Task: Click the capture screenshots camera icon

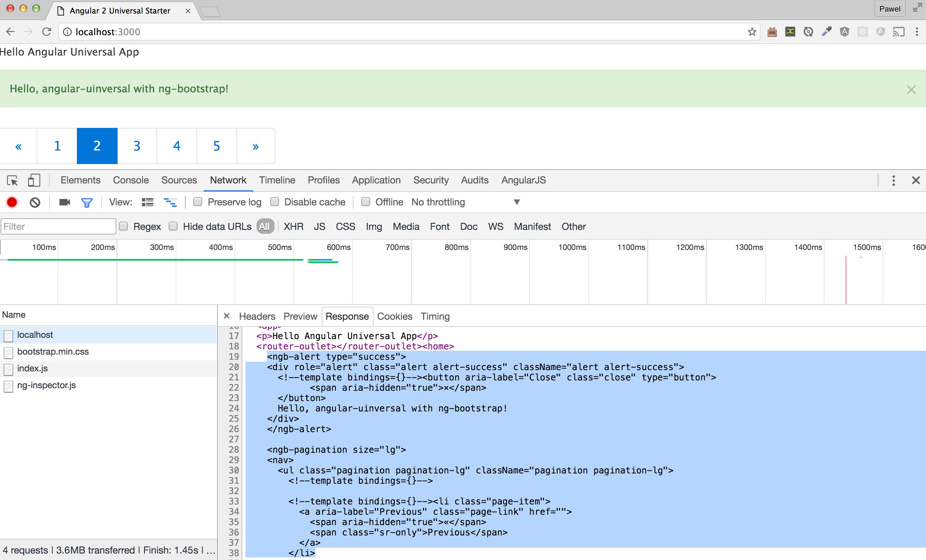Action: coord(65,202)
